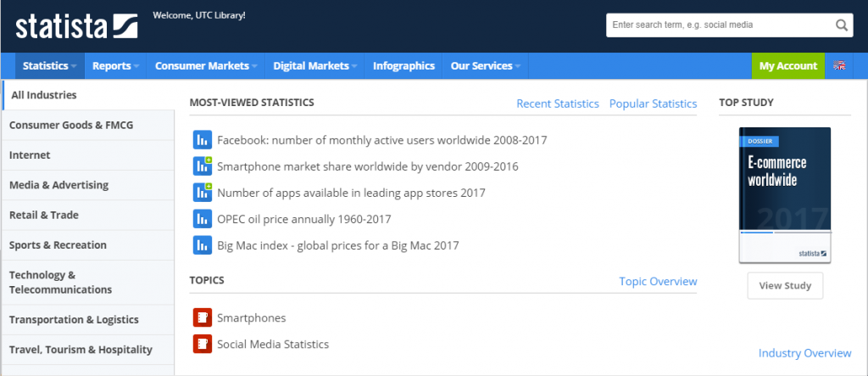Expand the Statistics dropdown menu
868x376 pixels.
(50, 65)
